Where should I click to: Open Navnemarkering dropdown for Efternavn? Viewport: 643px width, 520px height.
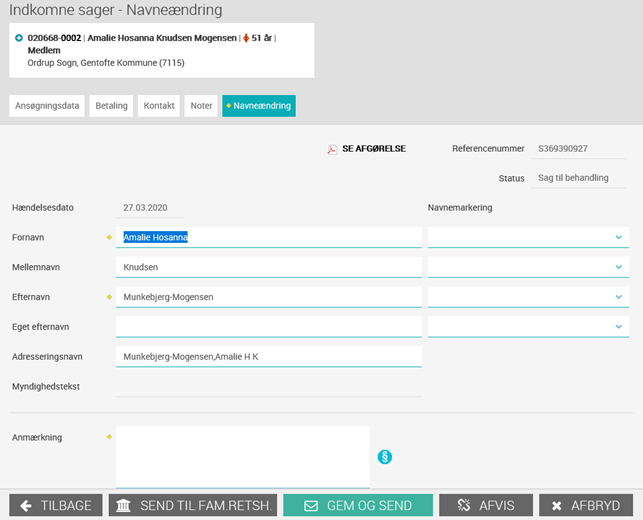pyautogui.click(x=528, y=297)
